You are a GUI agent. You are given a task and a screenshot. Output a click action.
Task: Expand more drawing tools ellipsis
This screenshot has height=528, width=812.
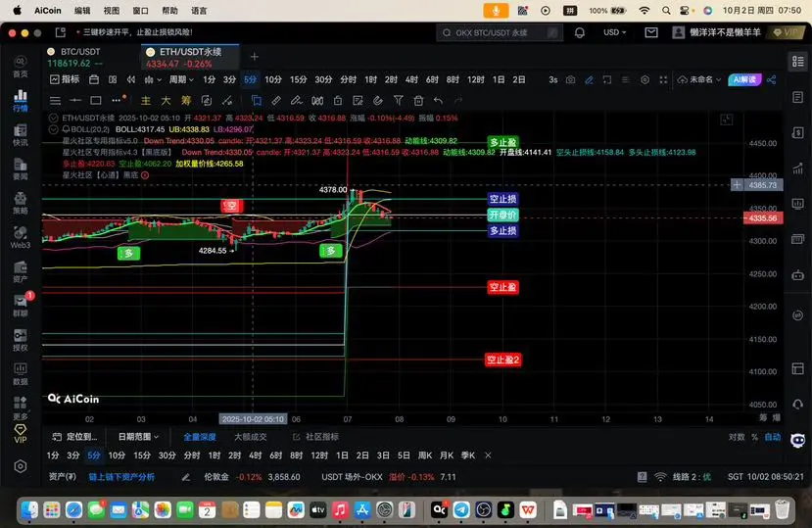(x=119, y=100)
